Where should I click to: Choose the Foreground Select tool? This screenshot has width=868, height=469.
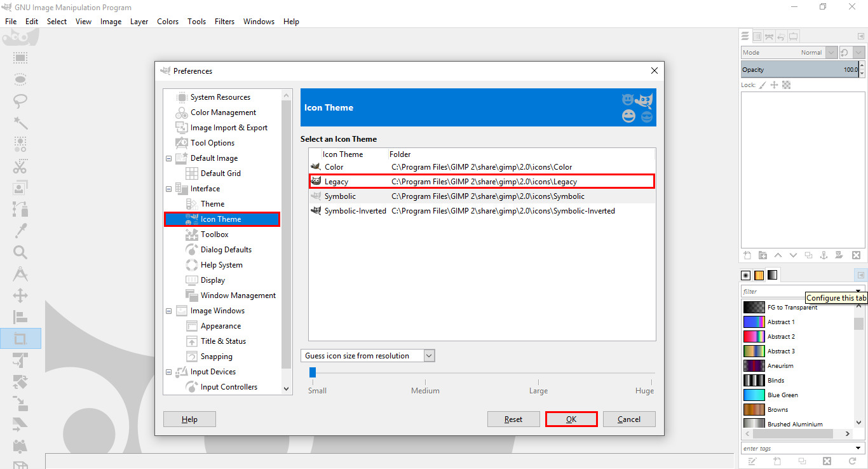(20, 187)
